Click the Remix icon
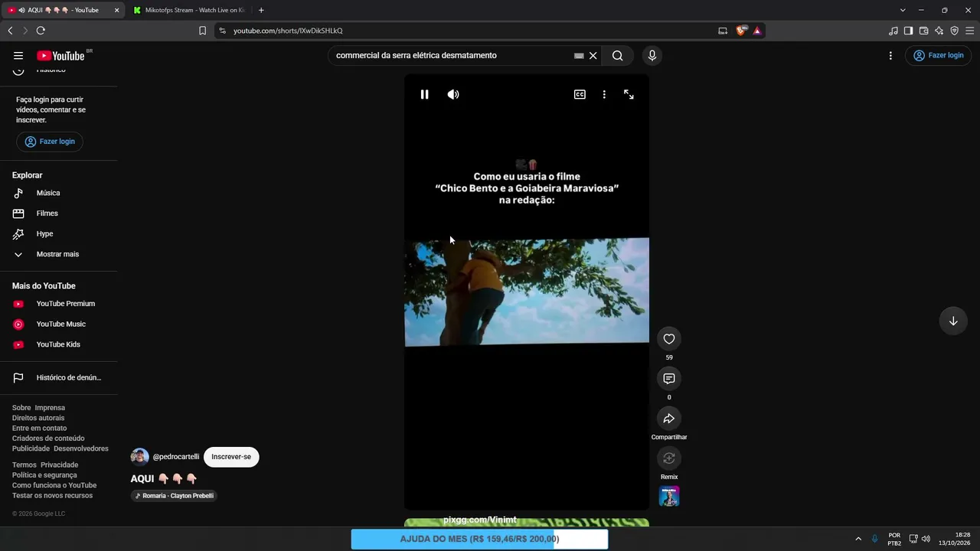The image size is (980, 551). 669,458
